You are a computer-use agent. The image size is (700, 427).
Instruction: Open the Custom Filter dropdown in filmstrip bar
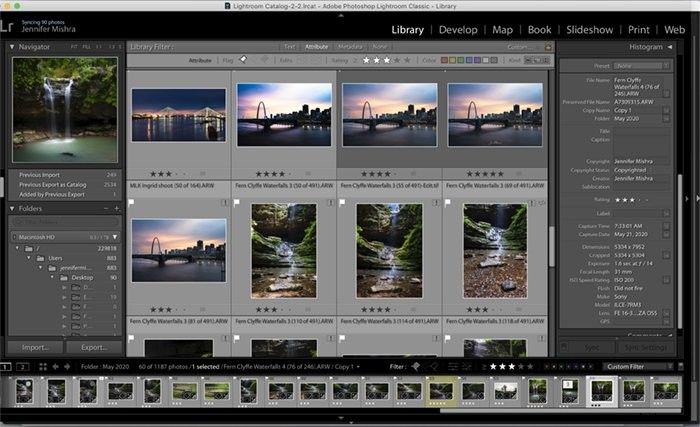pyautogui.click(x=638, y=367)
